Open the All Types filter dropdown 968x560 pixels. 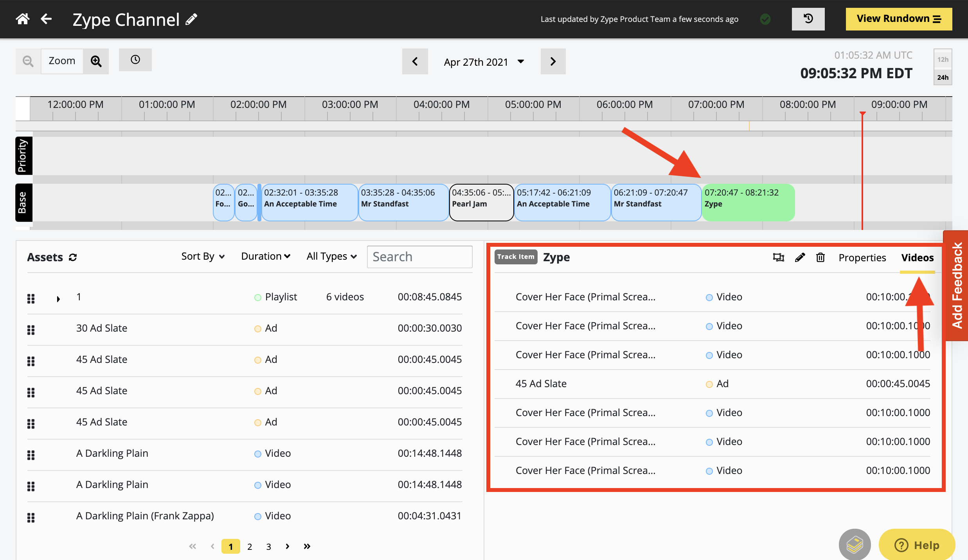pos(332,257)
